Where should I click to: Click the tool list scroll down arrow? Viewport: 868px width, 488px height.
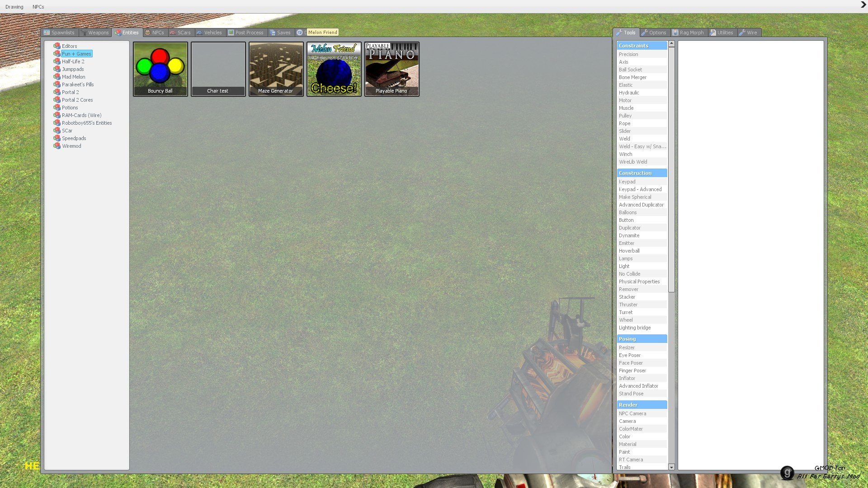671,467
